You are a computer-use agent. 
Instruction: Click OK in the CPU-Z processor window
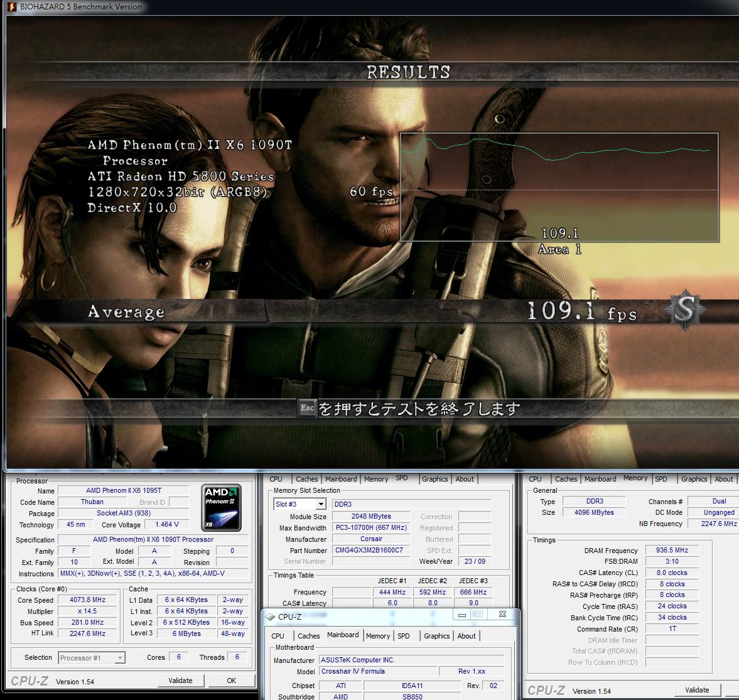coord(232,681)
